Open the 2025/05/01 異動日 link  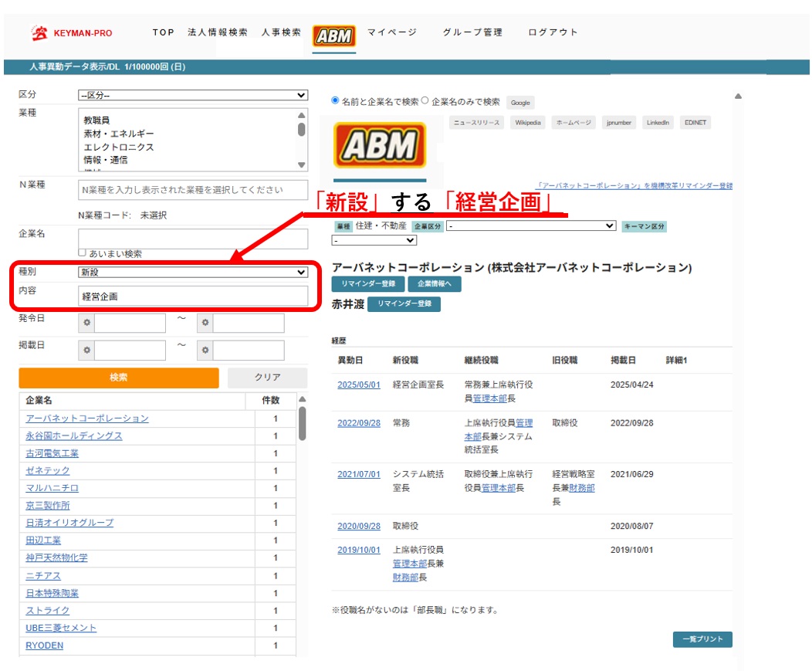click(359, 385)
